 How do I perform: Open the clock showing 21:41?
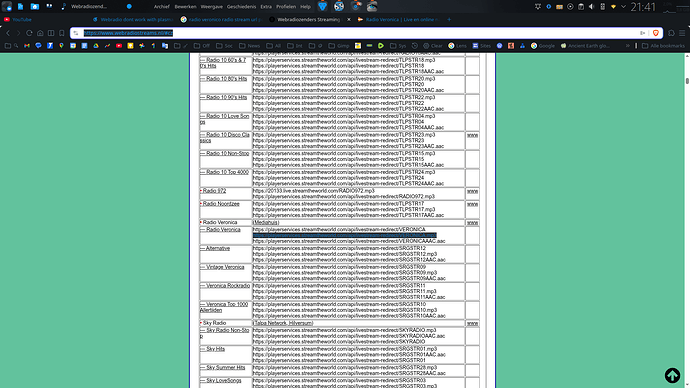[x=643, y=7]
